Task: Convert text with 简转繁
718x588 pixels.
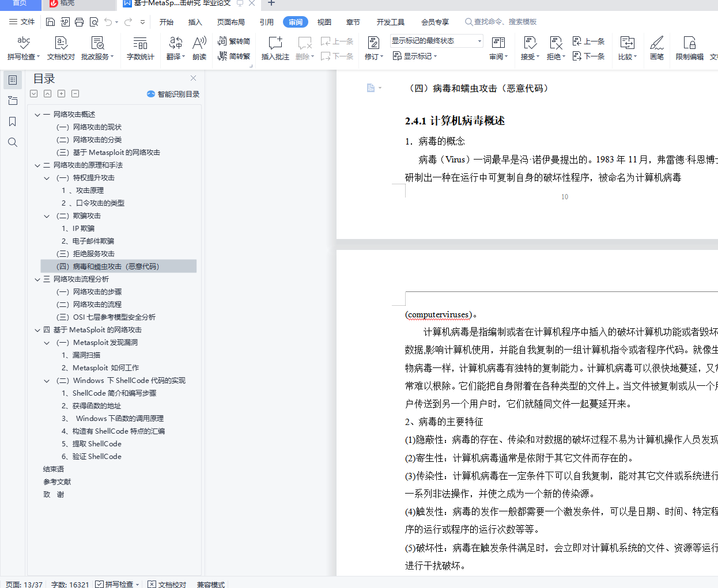Action: coord(234,56)
